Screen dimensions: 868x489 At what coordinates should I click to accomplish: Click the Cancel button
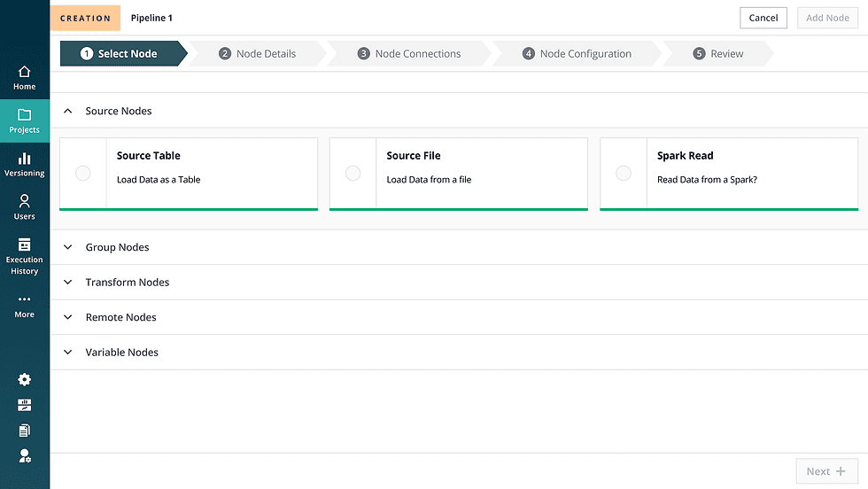pos(763,18)
